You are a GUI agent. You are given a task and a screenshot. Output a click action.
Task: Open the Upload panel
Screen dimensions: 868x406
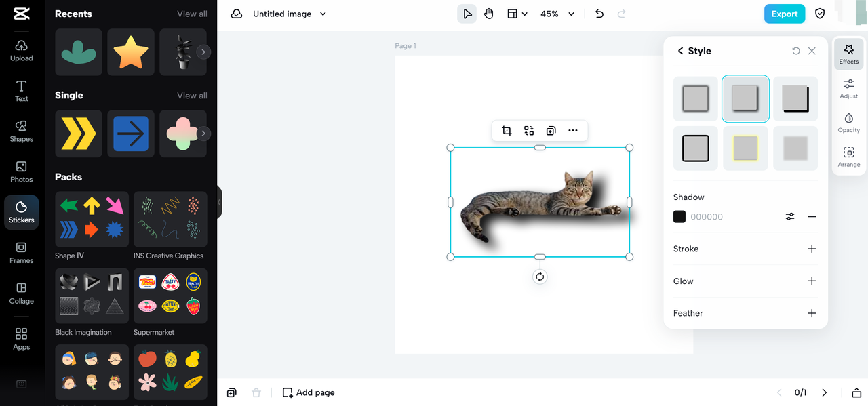pyautogui.click(x=22, y=51)
